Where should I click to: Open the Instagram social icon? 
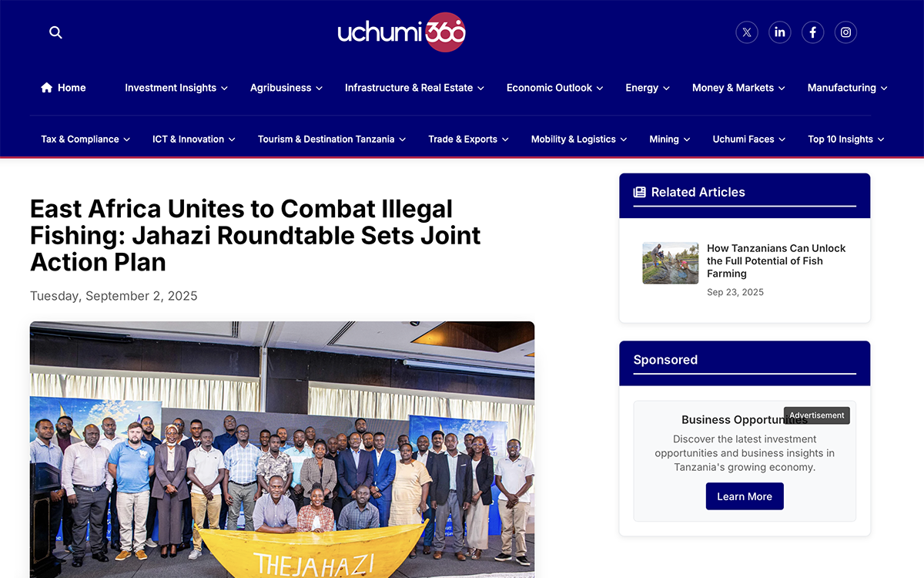(845, 32)
